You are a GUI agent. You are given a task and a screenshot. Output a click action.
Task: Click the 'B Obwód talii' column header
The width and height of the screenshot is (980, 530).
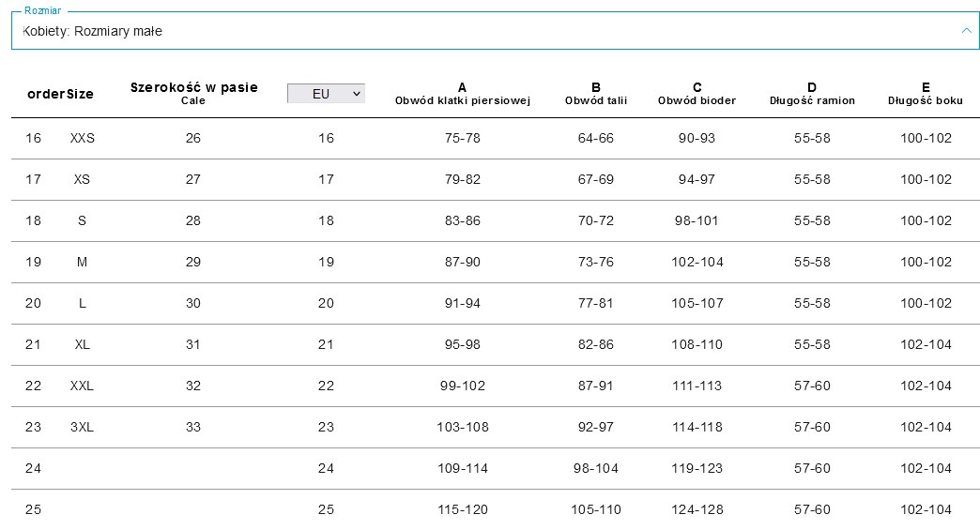(x=596, y=94)
